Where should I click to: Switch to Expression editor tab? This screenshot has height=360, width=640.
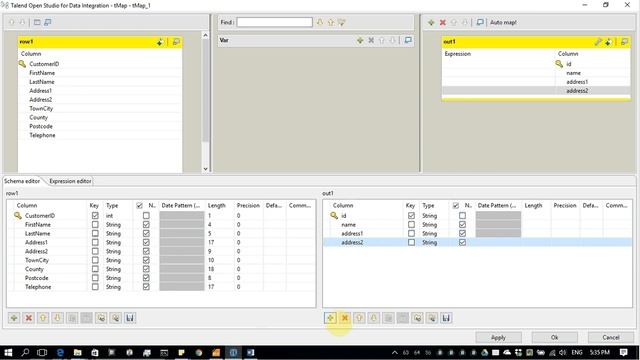coord(70,181)
